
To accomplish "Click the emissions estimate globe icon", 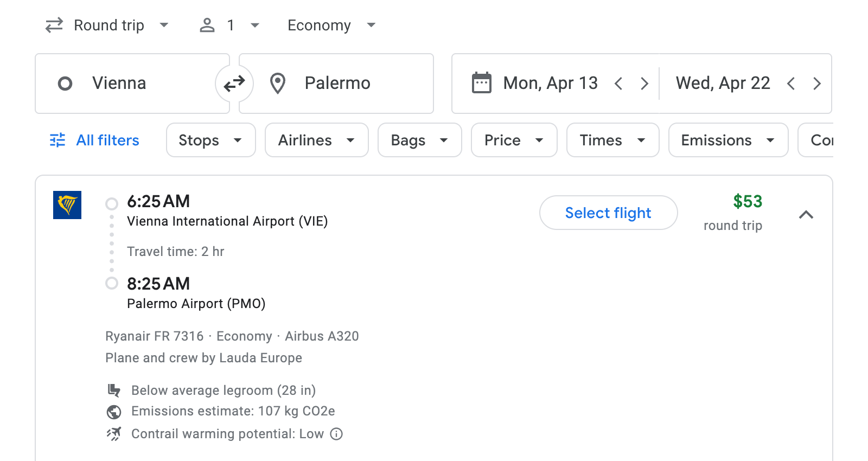I will (x=114, y=412).
